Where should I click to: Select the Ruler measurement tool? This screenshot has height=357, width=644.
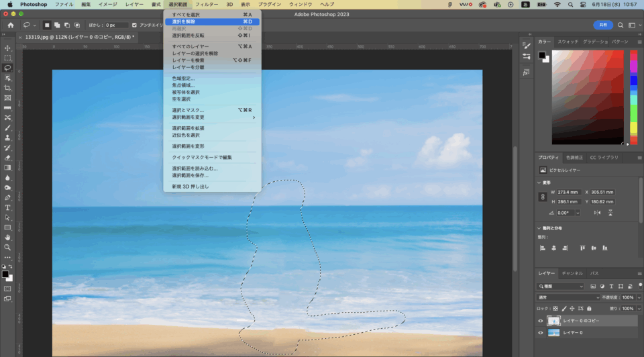coord(7,107)
